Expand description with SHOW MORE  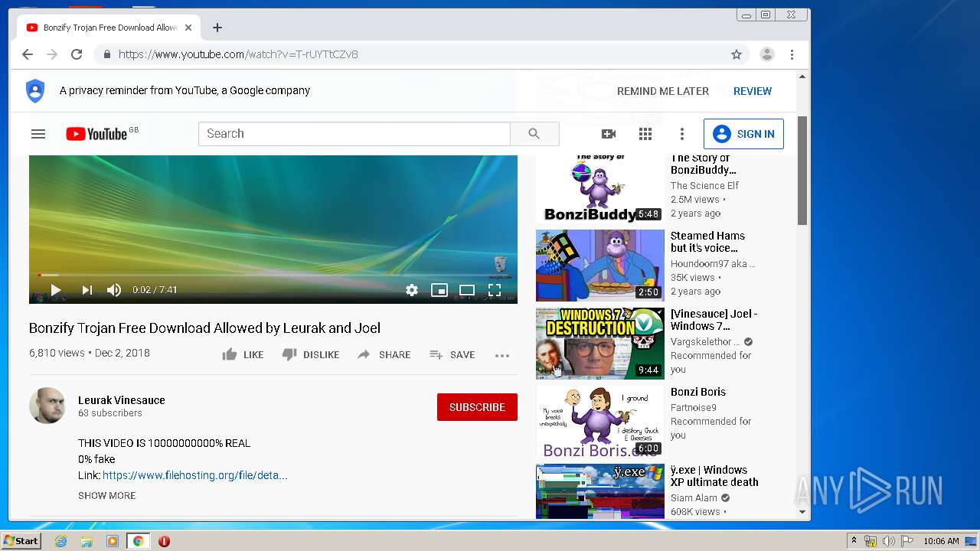click(107, 496)
